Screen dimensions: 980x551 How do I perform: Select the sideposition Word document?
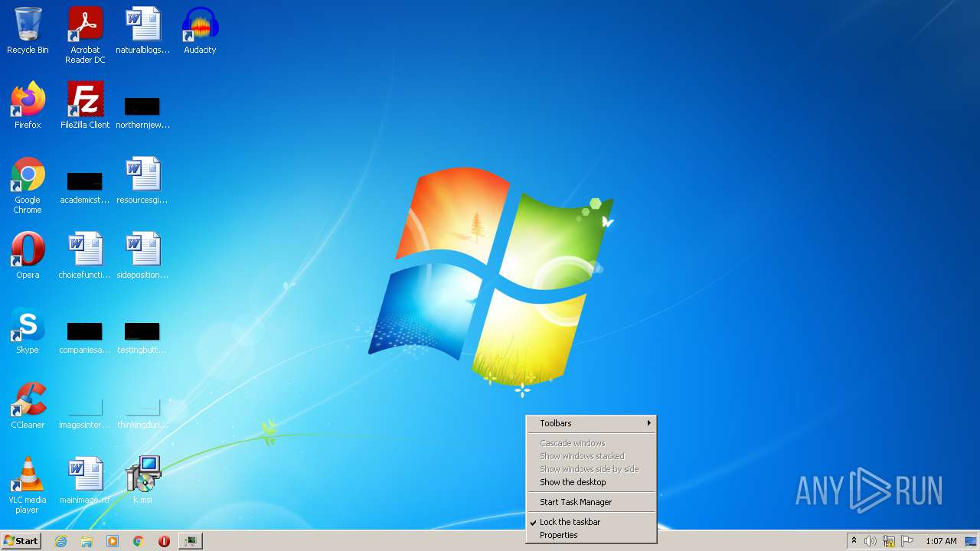(x=142, y=256)
